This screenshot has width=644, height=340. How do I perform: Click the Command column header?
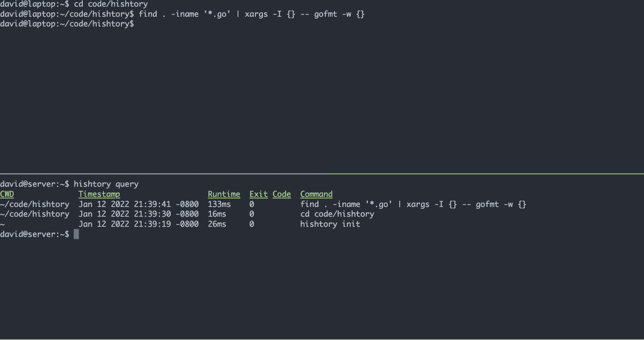tap(317, 194)
